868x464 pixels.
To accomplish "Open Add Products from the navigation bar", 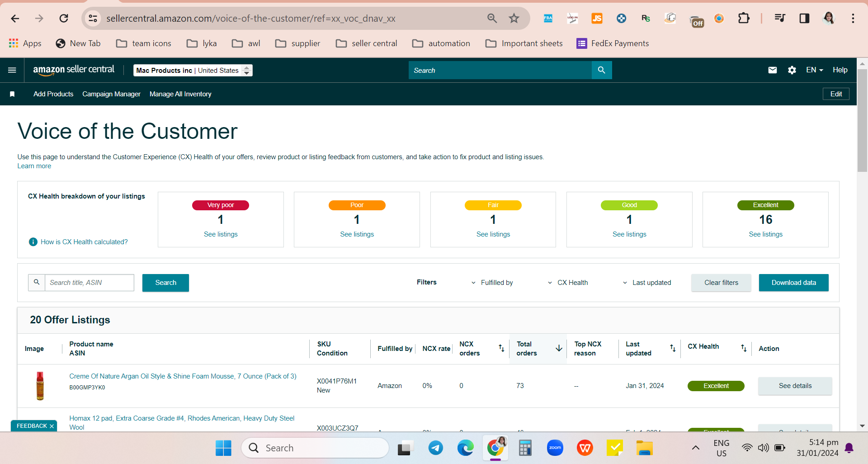I will pyautogui.click(x=53, y=94).
